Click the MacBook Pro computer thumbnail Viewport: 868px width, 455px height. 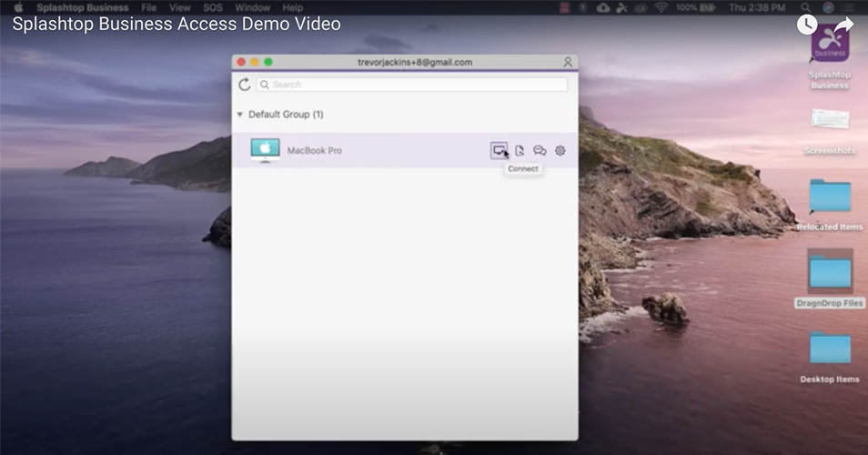tap(265, 150)
